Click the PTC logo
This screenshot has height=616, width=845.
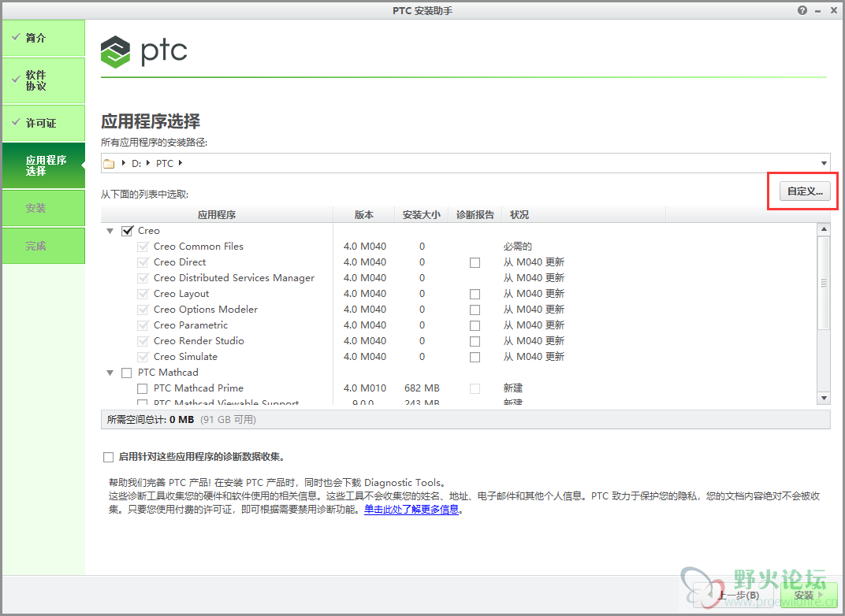(x=144, y=51)
